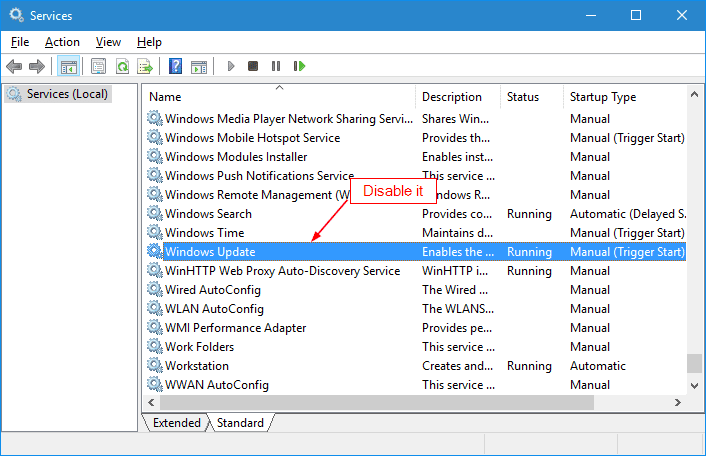
Task: Click the vertical scrollbar thumb
Action: 694,364
